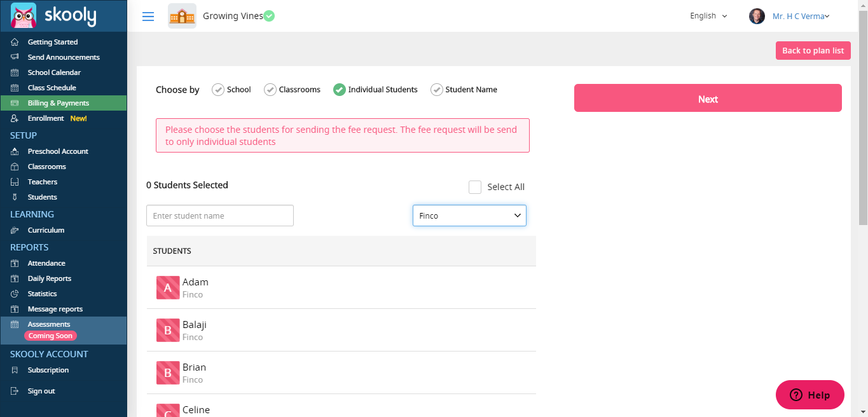Open Billing & Payments section
Image resolution: width=868 pixels, height=417 pixels.
click(x=64, y=103)
